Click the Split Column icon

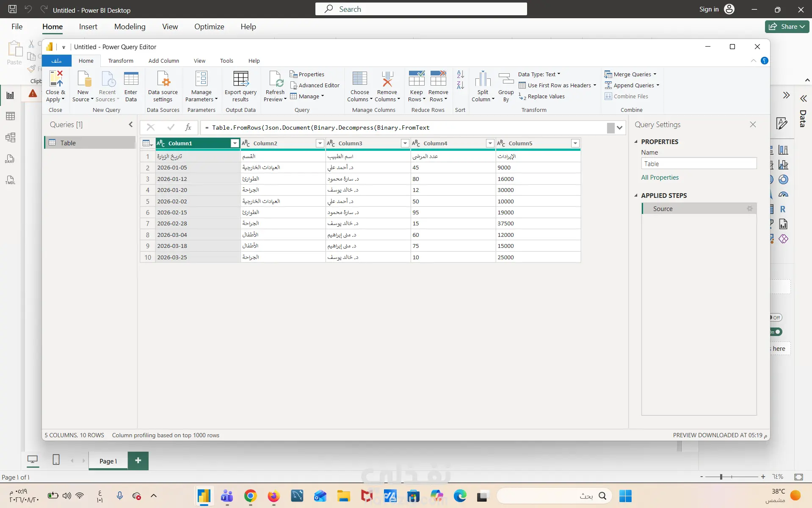coord(483,79)
